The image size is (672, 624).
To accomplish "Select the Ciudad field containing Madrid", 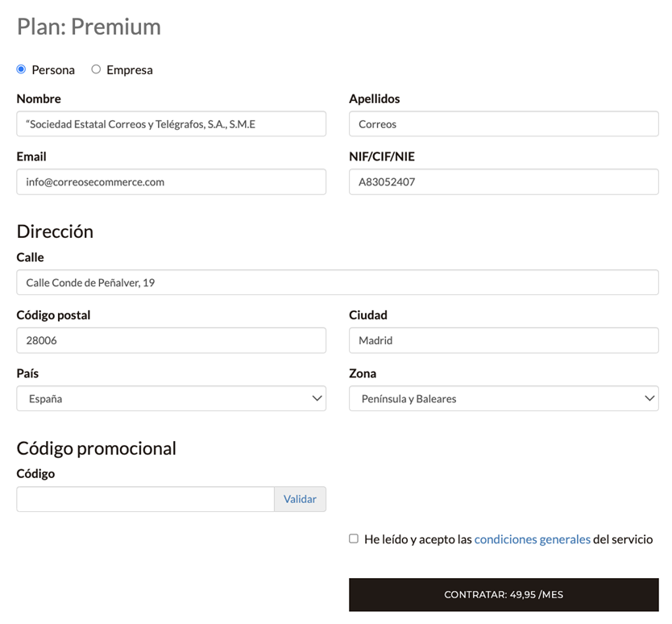I will click(504, 340).
